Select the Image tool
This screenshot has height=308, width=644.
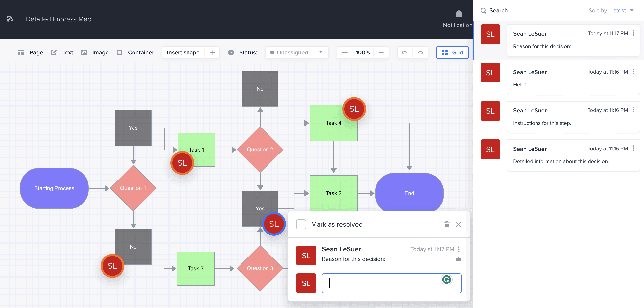[x=95, y=52]
